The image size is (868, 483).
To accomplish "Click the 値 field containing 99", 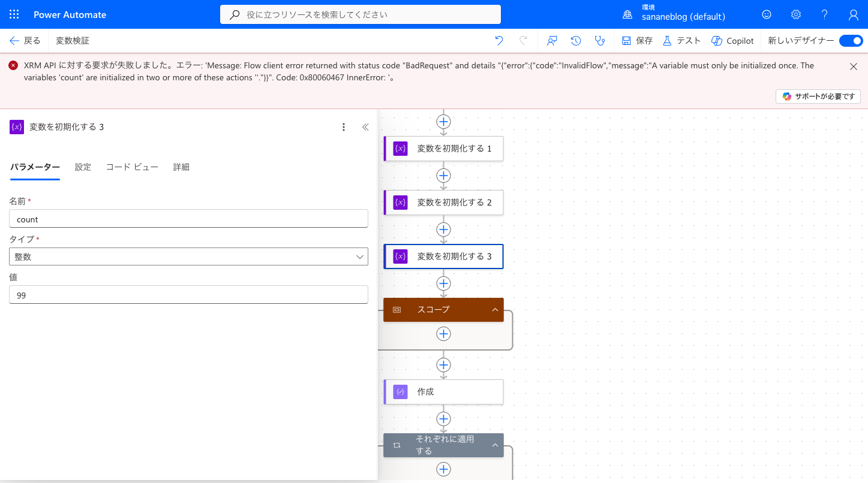I will tap(188, 295).
